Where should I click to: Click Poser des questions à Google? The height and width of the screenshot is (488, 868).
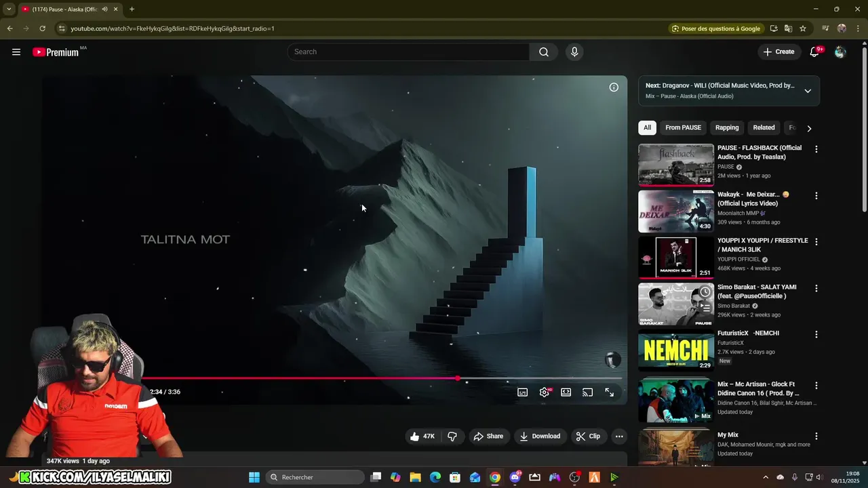[x=715, y=28]
